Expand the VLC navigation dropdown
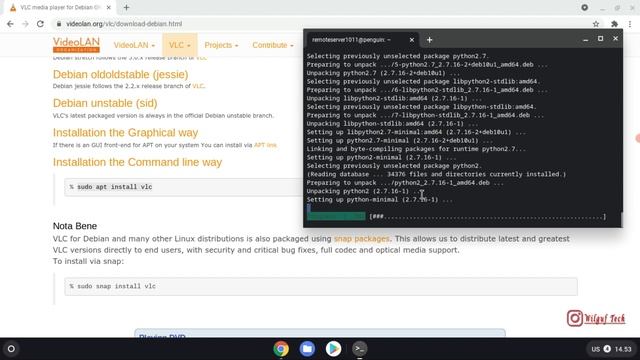Viewport: 640px width, 360px height. [x=180, y=45]
